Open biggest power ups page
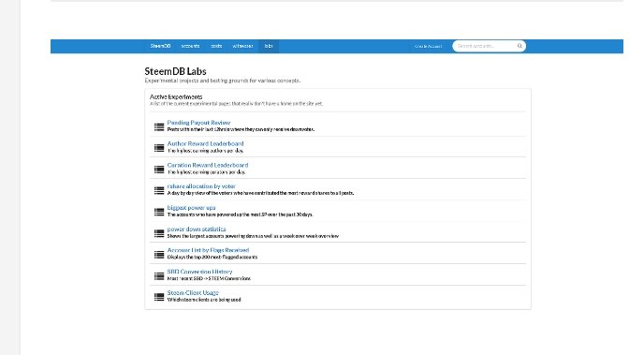 click(191, 208)
